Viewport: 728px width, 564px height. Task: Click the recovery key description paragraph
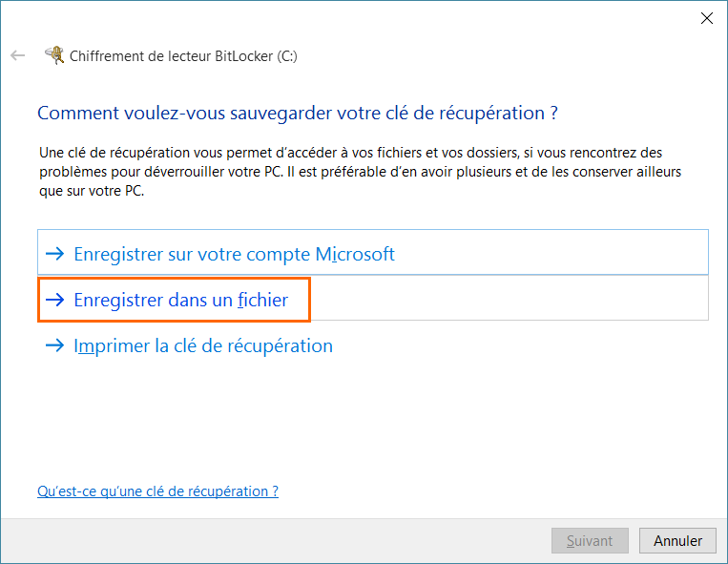click(363, 171)
